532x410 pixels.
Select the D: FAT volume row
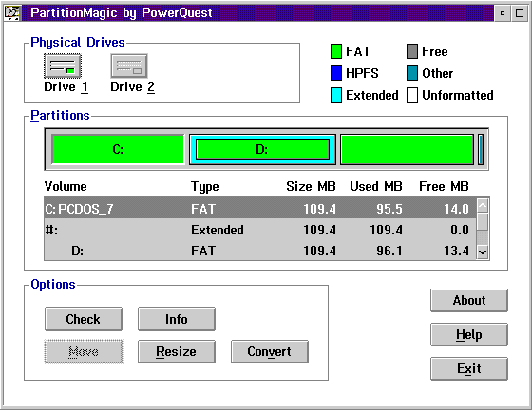pyautogui.click(x=260, y=251)
